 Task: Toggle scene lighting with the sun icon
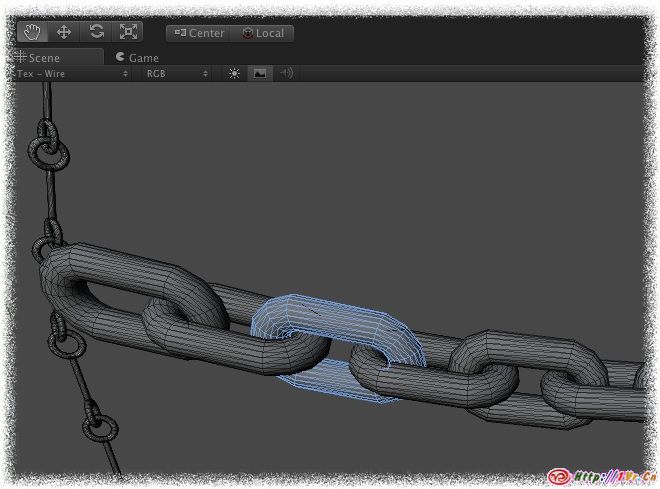(234, 74)
